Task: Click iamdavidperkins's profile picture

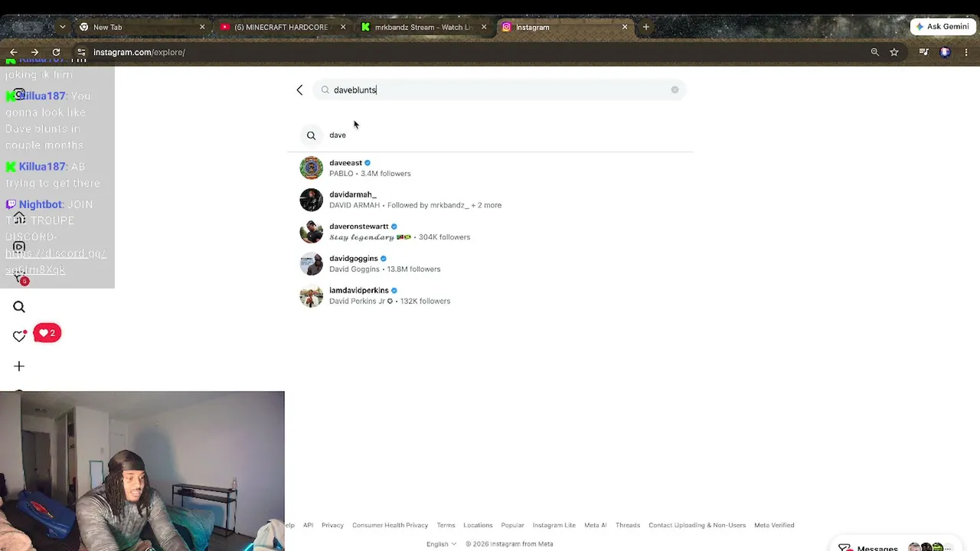Action: click(x=311, y=295)
